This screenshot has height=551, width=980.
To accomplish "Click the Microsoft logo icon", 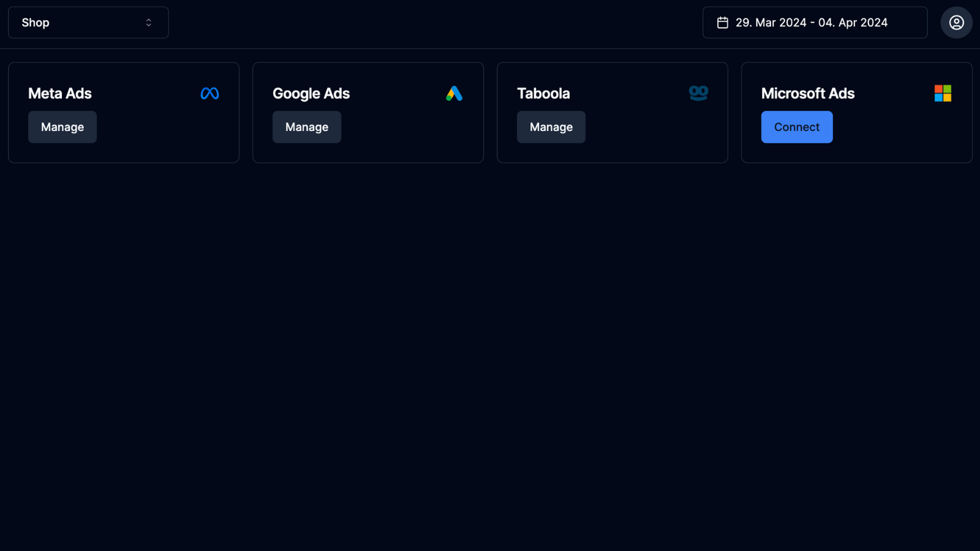I will (943, 93).
